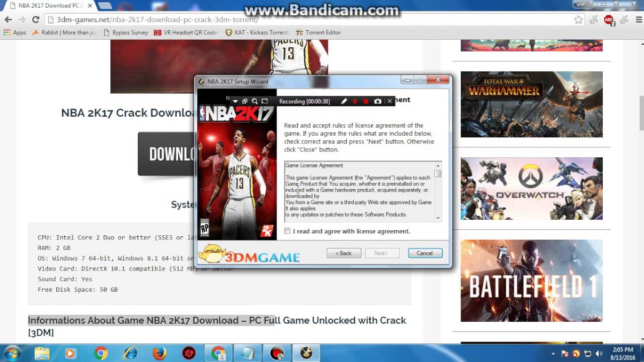644x362 pixels.
Task: Click the extension icon left of Adblock Plus
Action: point(594,20)
